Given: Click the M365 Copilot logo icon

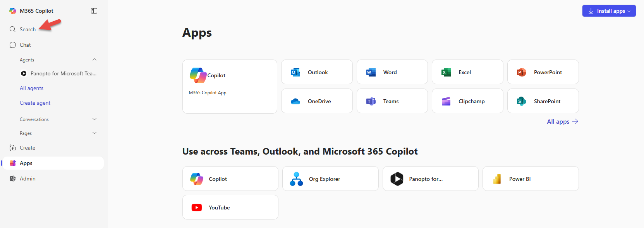Looking at the screenshot, I should coord(13,11).
